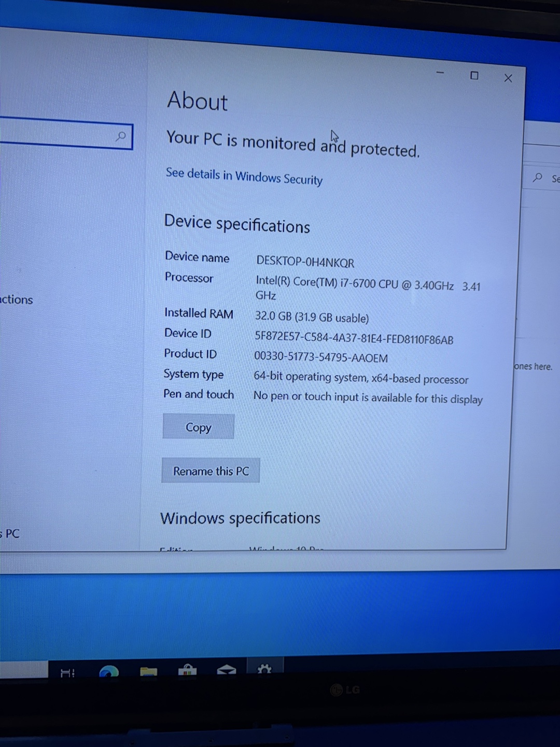
Task: Open Microsoft Store from the taskbar
Action: pos(187,671)
